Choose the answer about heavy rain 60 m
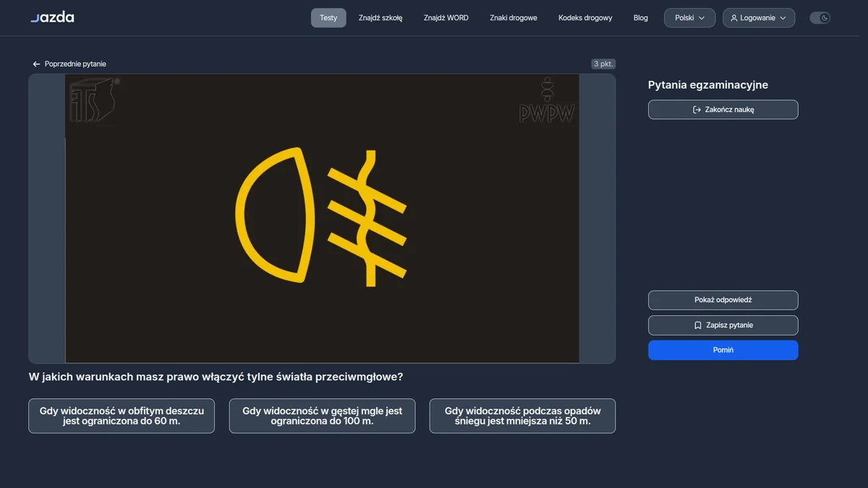The height and width of the screenshot is (488, 868). coord(122,416)
